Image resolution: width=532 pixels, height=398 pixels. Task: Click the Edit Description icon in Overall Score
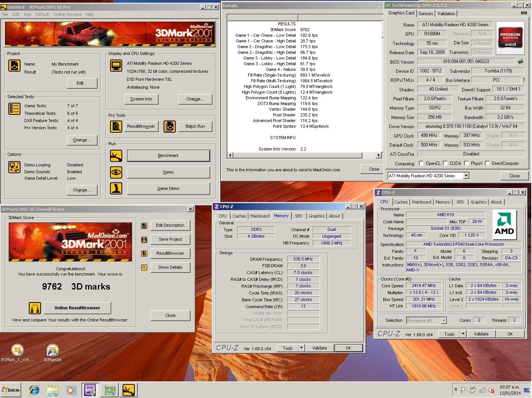click(144, 226)
